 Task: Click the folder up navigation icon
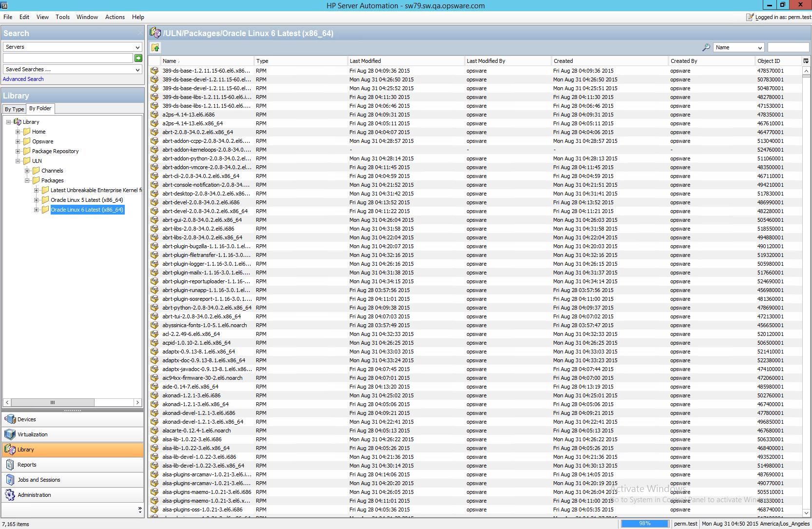click(155, 48)
